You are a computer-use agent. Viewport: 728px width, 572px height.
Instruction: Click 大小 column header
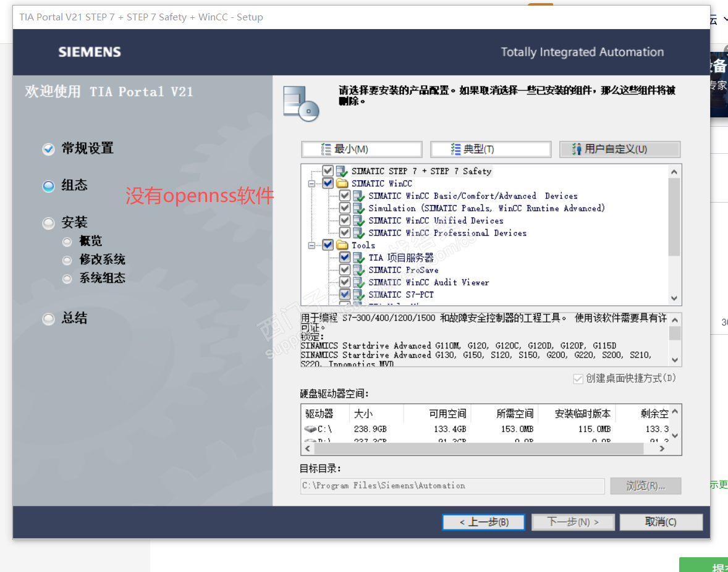(x=376, y=413)
